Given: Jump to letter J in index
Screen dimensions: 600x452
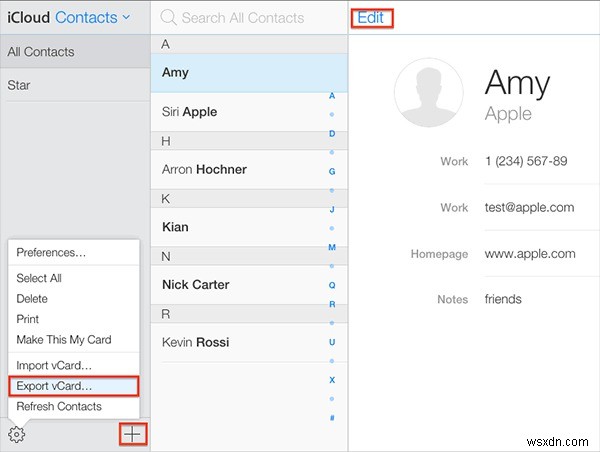Looking at the screenshot, I should (332, 209).
